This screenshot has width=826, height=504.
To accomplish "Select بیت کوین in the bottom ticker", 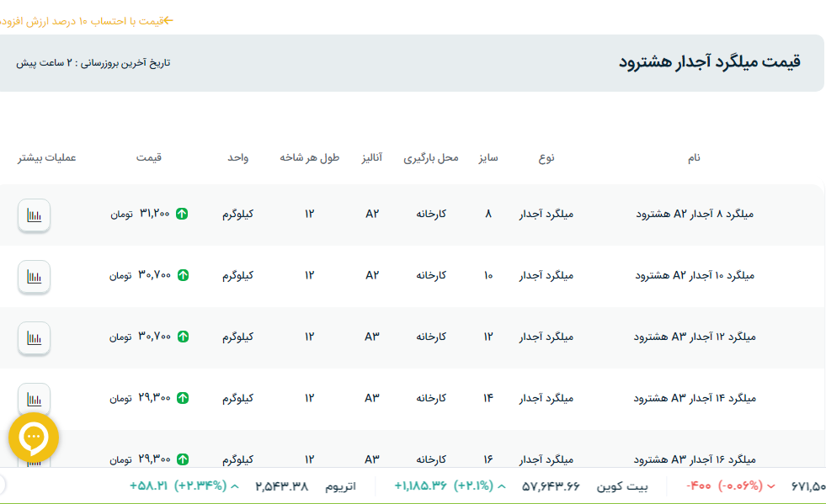I will (622, 486).
